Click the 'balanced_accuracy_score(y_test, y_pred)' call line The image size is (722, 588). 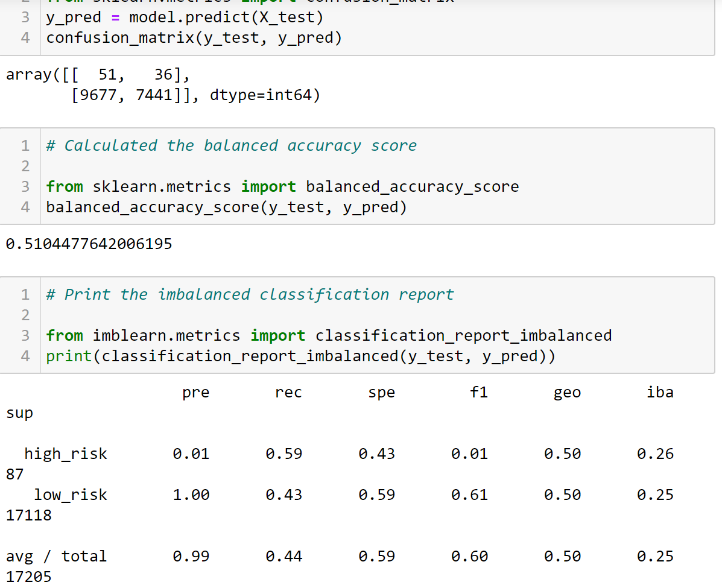[x=227, y=207]
